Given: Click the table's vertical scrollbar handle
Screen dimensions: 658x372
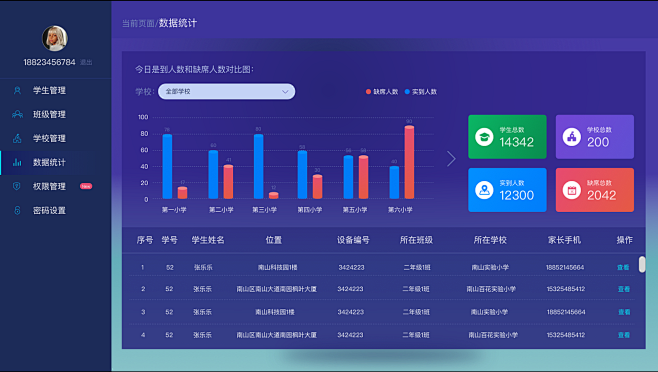Looking at the screenshot, I should pyautogui.click(x=642, y=265).
